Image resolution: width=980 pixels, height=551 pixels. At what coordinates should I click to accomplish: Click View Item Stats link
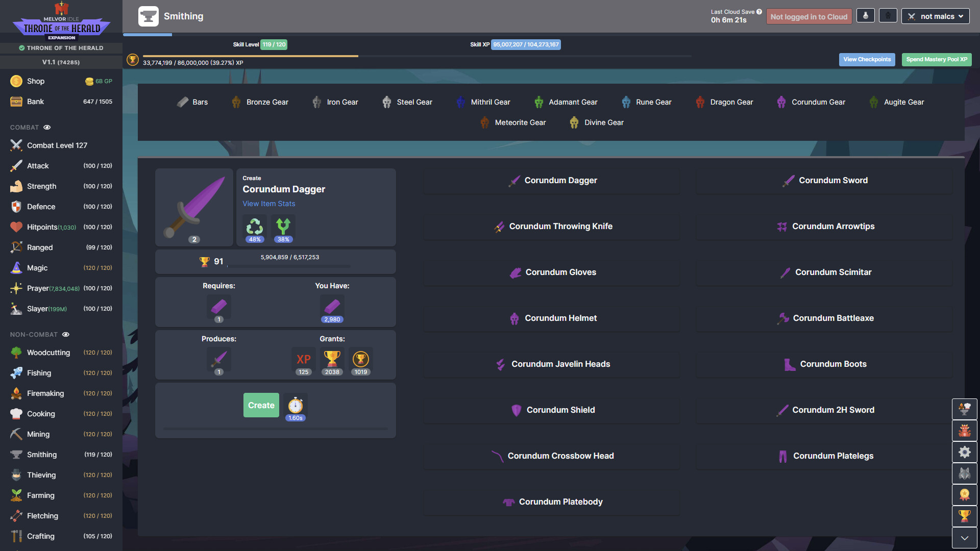click(x=268, y=202)
